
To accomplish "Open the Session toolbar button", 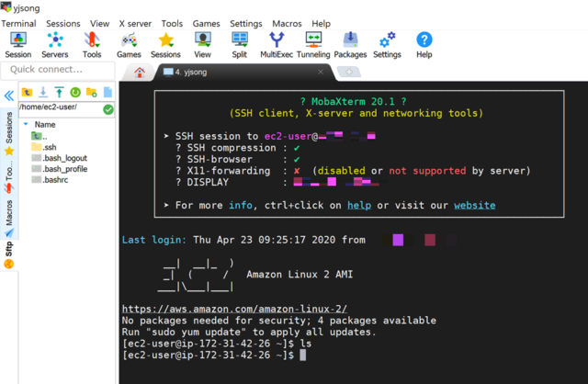I will tap(18, 45).
